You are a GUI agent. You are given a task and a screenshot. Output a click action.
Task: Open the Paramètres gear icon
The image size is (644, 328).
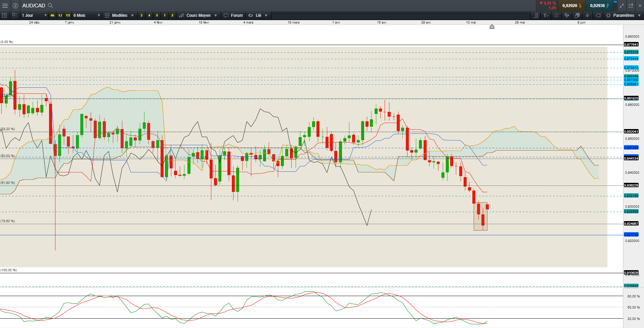608,15
